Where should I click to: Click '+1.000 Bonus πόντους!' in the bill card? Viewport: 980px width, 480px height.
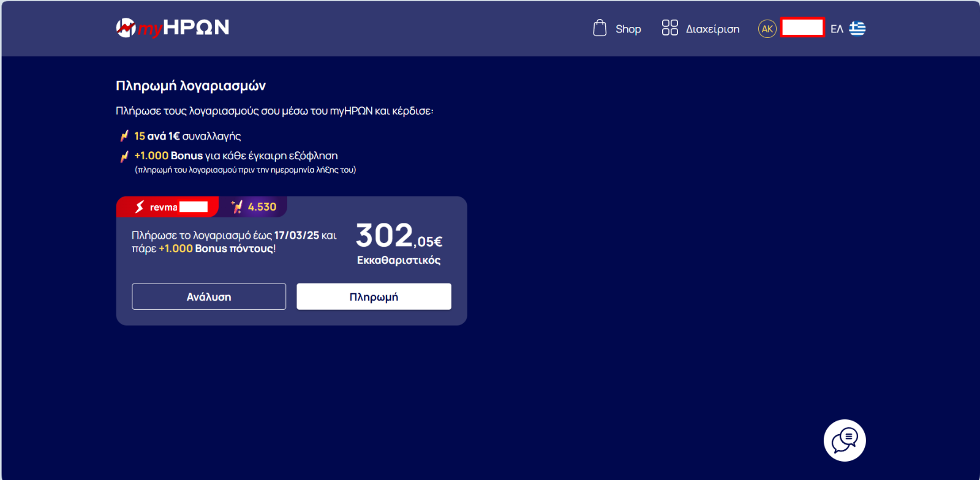pos(217,249)
